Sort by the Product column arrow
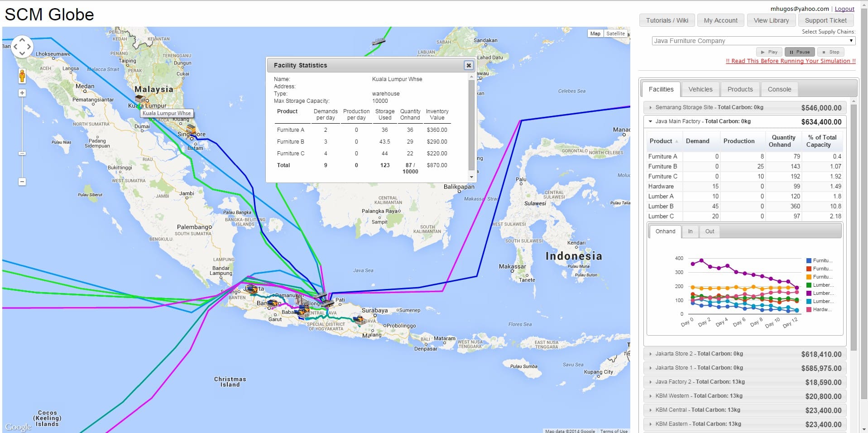The image size is (868, 433). [677, 141]
